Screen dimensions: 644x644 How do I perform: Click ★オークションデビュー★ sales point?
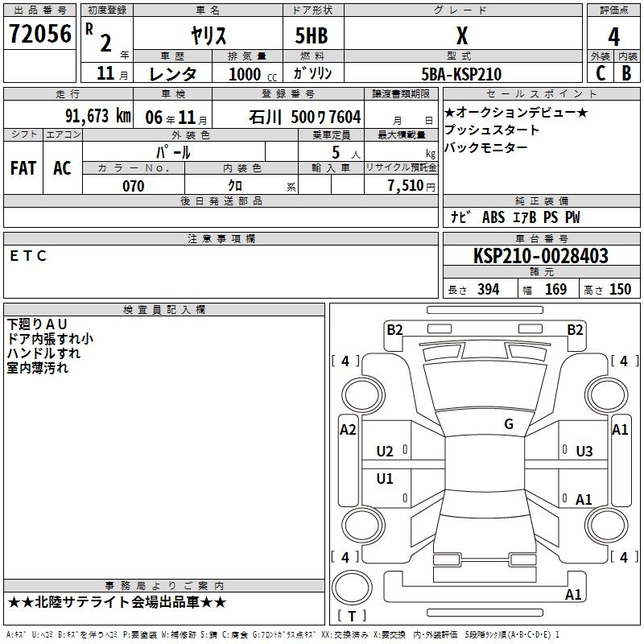pos(516,112)
